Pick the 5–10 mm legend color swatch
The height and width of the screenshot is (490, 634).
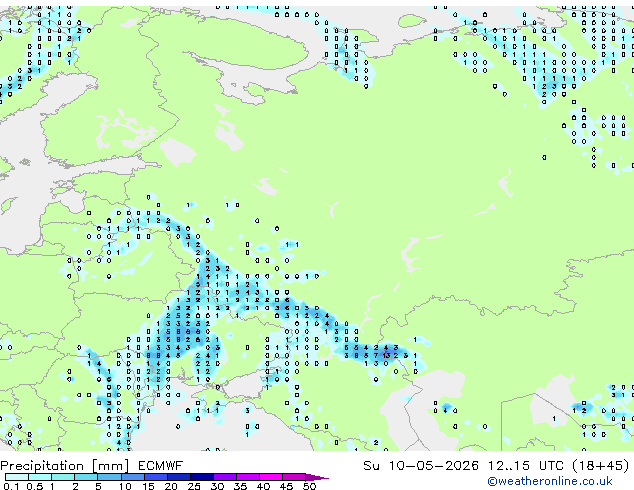coord(110,477)
